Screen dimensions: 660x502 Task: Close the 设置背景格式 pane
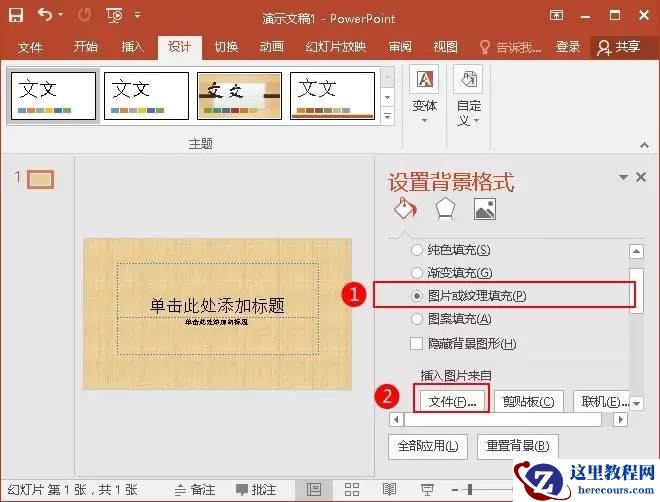pyautogui.click(x=641, y=177)
